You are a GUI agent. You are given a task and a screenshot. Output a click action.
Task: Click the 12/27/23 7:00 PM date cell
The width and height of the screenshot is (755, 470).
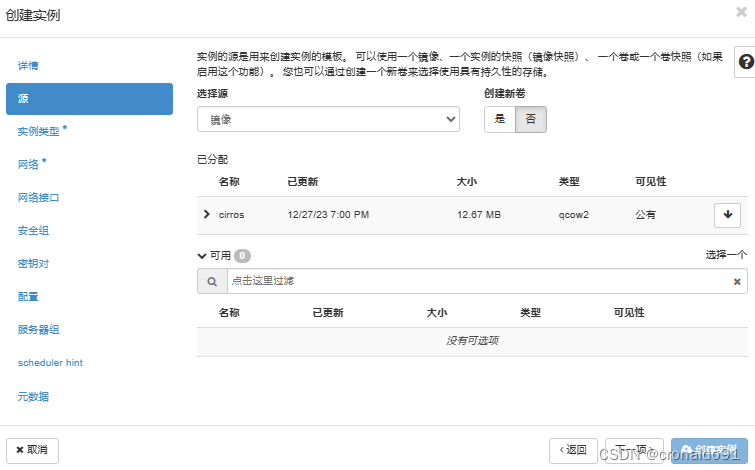[x=328, y=215]
